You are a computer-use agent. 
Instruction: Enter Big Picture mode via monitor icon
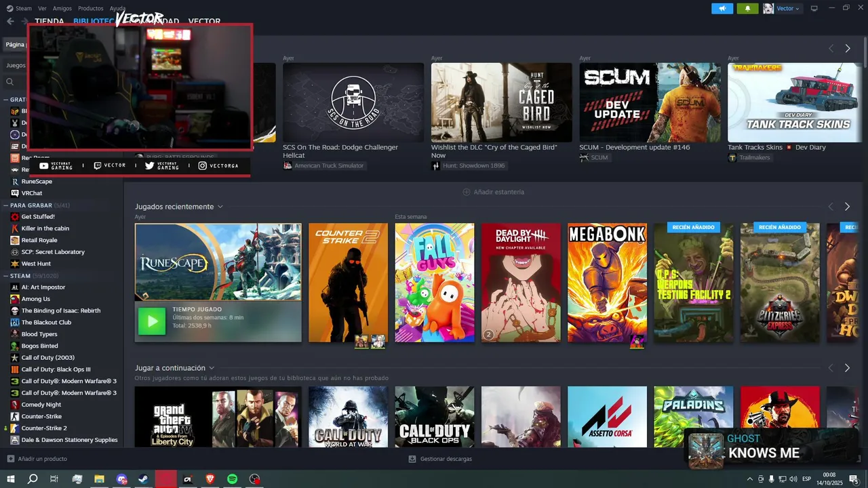[814, 8]
